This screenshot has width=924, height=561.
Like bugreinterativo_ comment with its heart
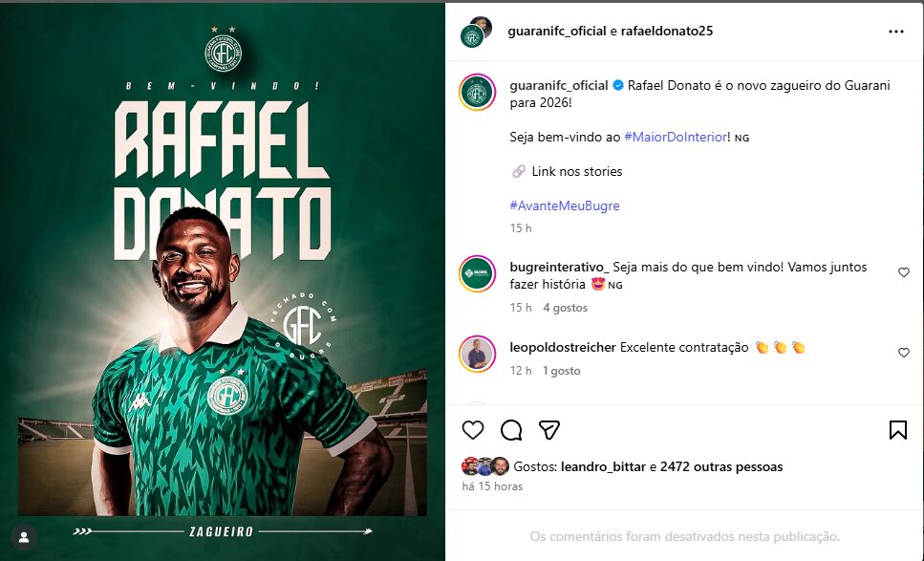click(903, 272)
